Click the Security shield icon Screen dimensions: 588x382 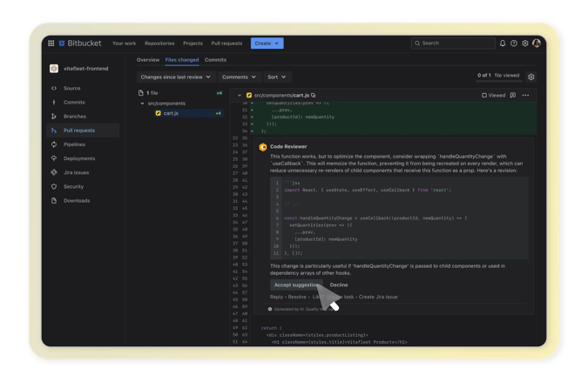tap(54, 186)
